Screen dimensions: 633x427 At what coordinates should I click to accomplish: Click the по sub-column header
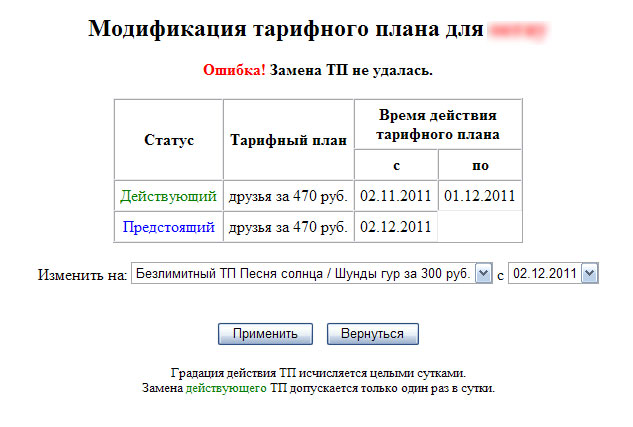[480, 165]
